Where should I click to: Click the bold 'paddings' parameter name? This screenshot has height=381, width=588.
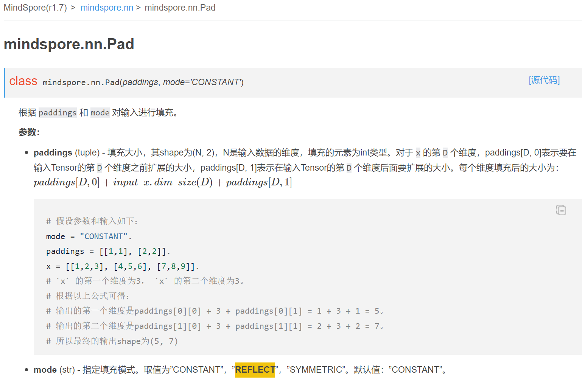coord(53,152)
